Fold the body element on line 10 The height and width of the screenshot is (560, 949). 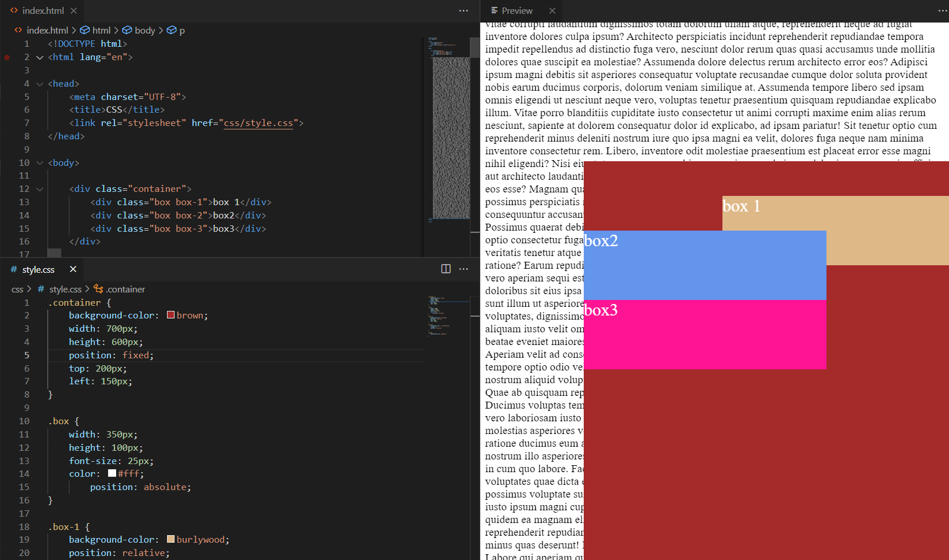40,163
